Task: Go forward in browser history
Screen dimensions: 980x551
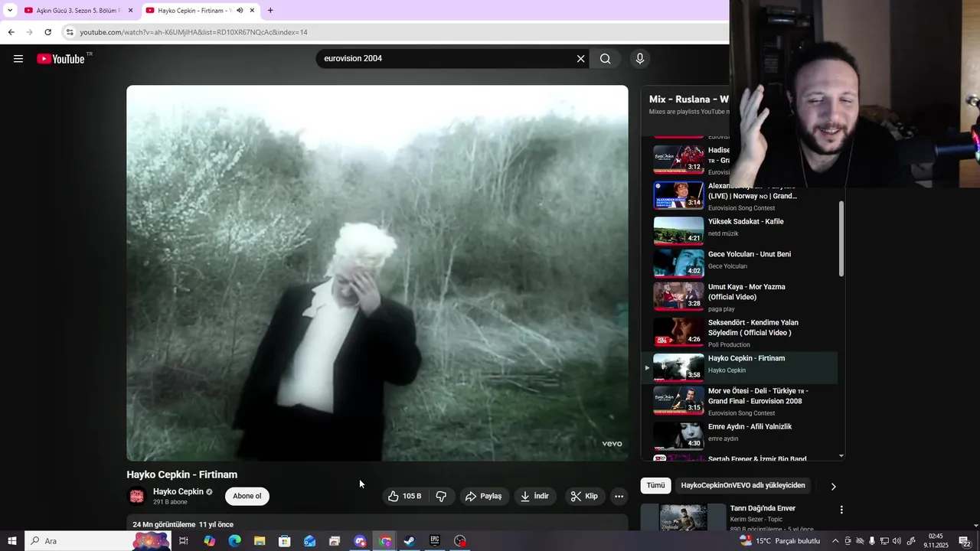Action: pos(29,32)
